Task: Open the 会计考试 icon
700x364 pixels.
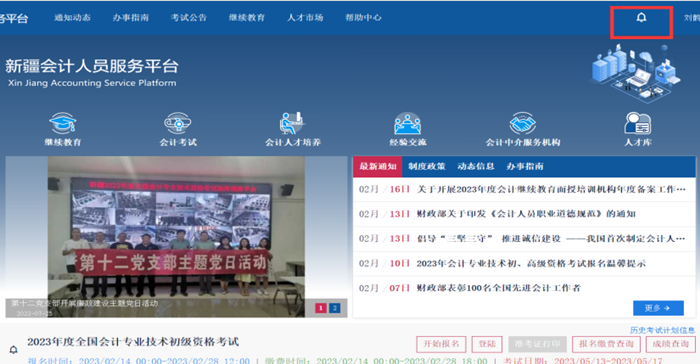Action: pyautogui.click(x=178, y=123)
